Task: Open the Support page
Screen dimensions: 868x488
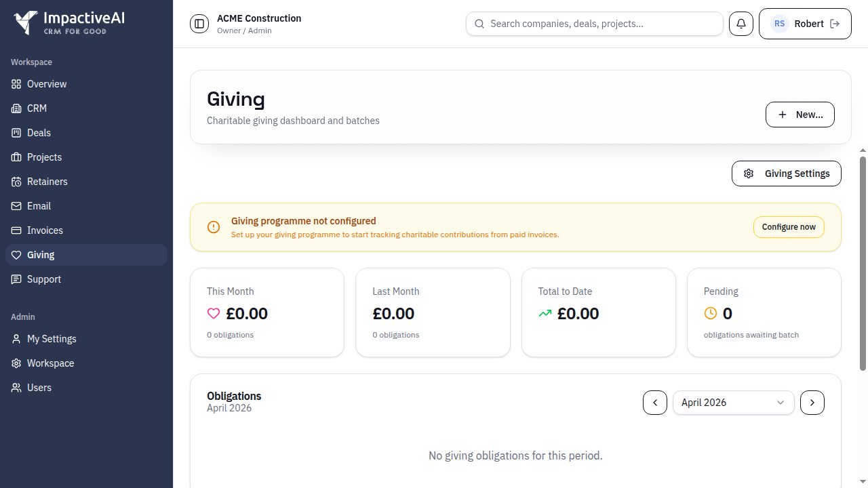Action: tap(44, 279)
